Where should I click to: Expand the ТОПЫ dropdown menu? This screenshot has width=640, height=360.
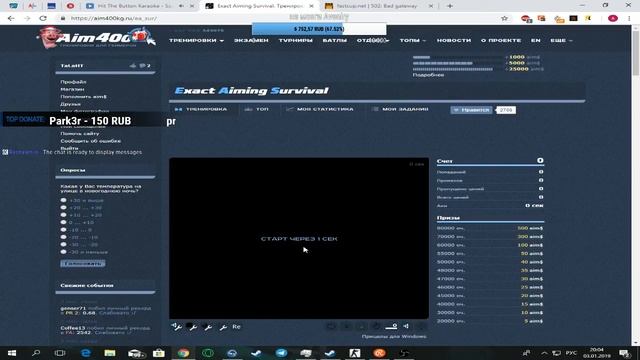(x=413, y=40)
